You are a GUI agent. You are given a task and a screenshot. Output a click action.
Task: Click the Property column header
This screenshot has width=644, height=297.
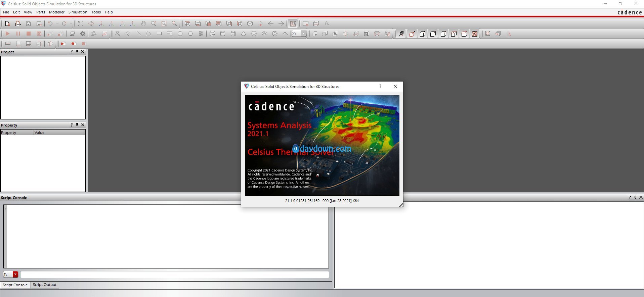17,133
